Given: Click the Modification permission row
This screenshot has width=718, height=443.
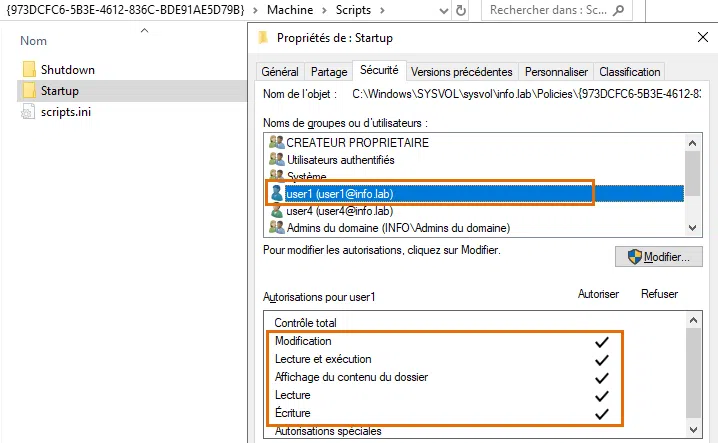Looking at the screenshot, I should (476, 341).
